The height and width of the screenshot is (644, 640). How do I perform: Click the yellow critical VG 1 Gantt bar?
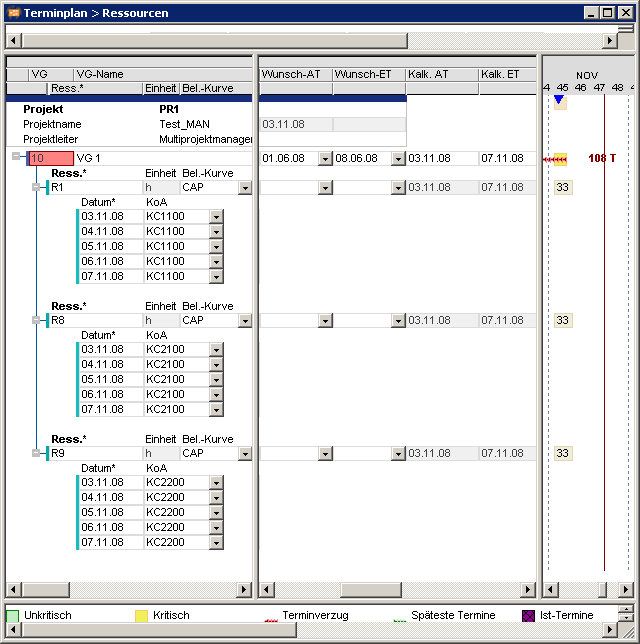(560, 159)
